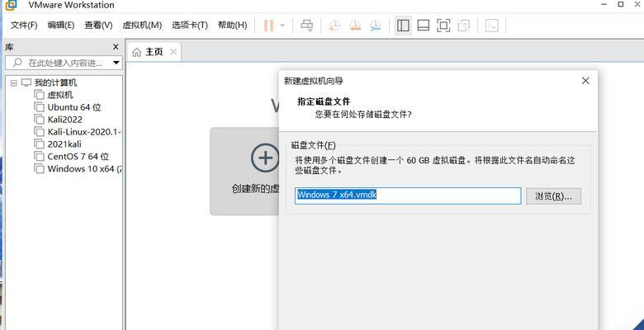The height and width of the screenshot is (330, 644).
Task: Click the 我的计算机 computer icon
Action: coord(26,82)
